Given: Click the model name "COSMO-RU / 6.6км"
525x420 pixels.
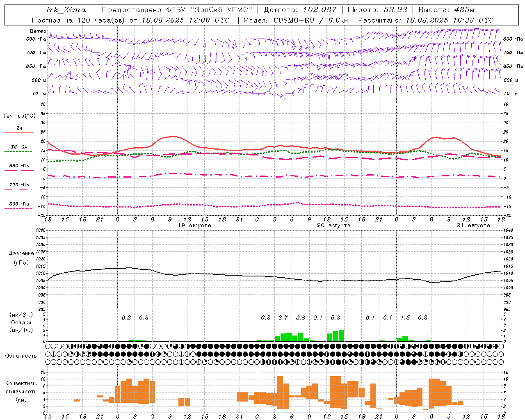Looking at the screenshot, I should [311, 20].
